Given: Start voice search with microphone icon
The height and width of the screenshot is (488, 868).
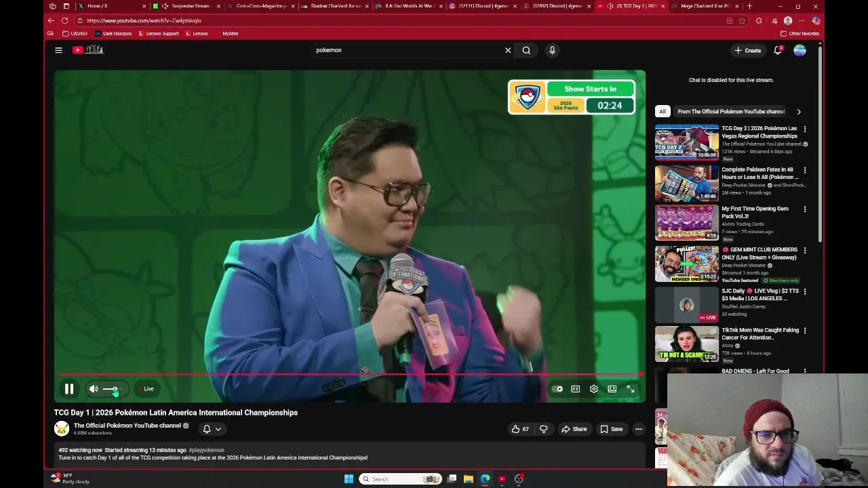Looking at the screenshot, I should [552, 50].
